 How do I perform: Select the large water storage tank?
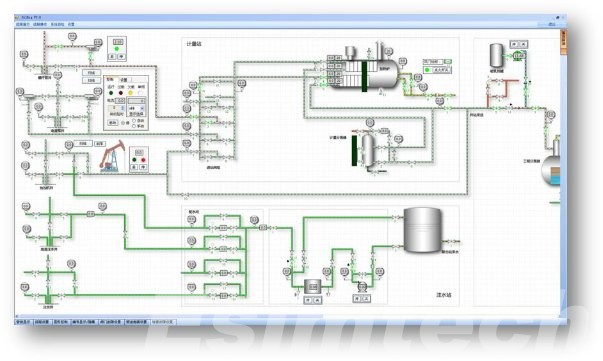click(x=422, y=230)
